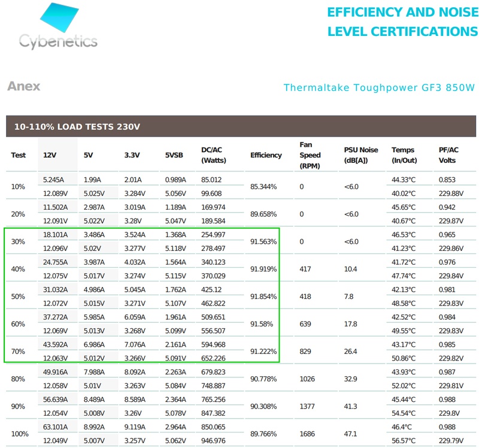Click the 85.344% efficiency value
The height and width of the screenshot is (448, 479).
pos(263,187)
